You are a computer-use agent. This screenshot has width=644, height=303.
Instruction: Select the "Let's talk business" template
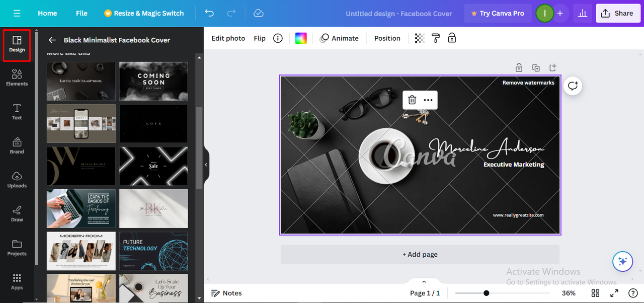pyautogui.click(x=81, y=81)
